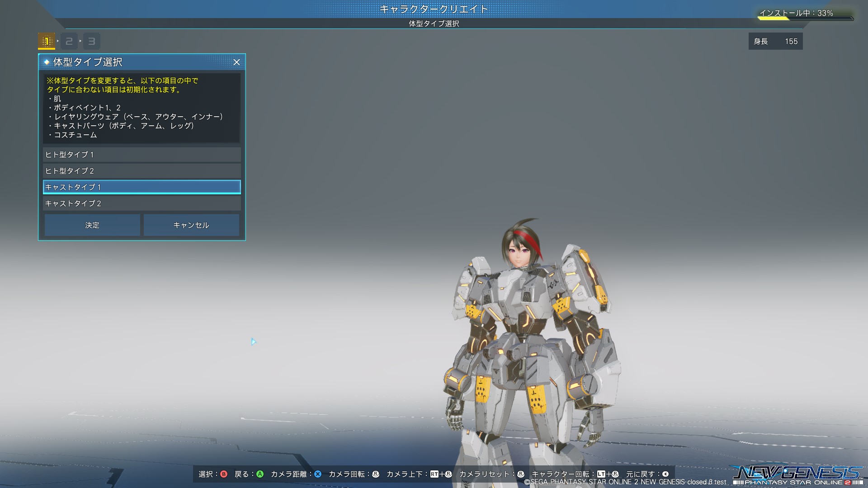The width and height of the screenshot is (868, 488).
Task: Go to step 3 icon
Action: point(92,42)
